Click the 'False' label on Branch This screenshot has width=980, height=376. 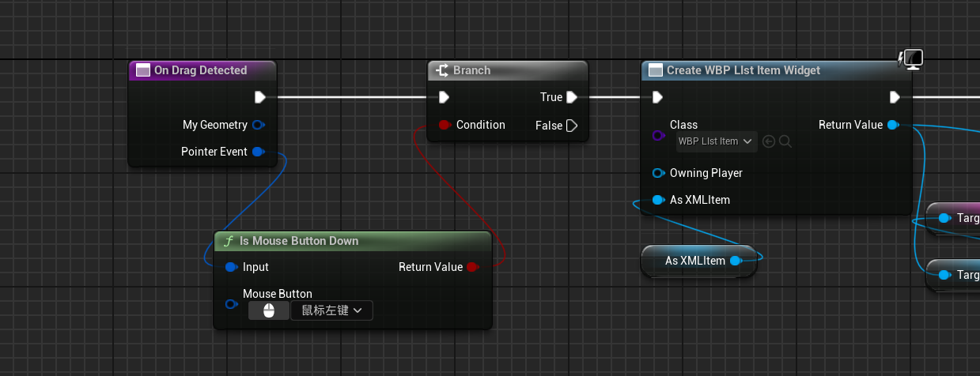point(549,126)
